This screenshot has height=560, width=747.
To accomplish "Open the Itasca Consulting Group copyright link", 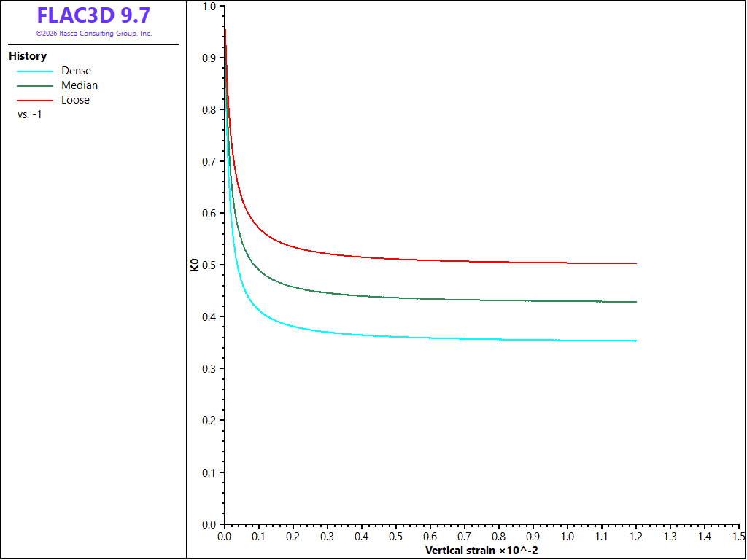I will pyautogui.click(x=94, y=34).
